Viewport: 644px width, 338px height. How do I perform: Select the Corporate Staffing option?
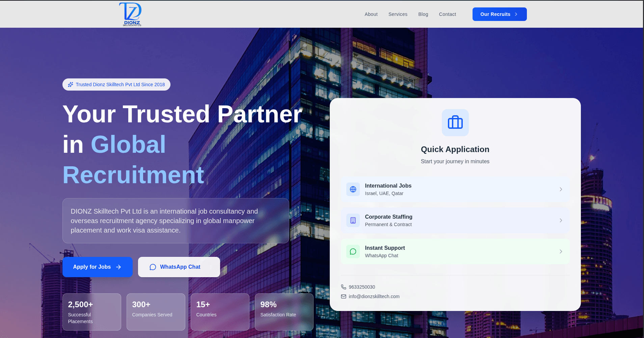[455, 220]
